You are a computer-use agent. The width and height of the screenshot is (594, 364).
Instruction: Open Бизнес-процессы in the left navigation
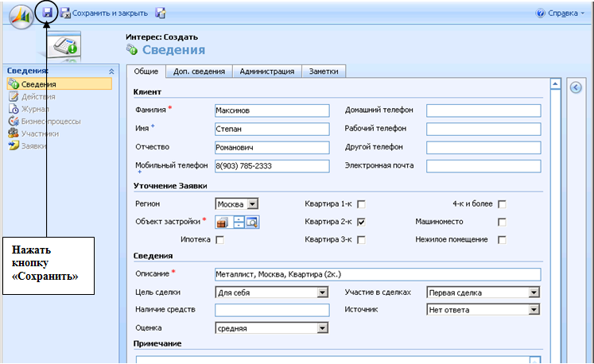tap(51, 122)
